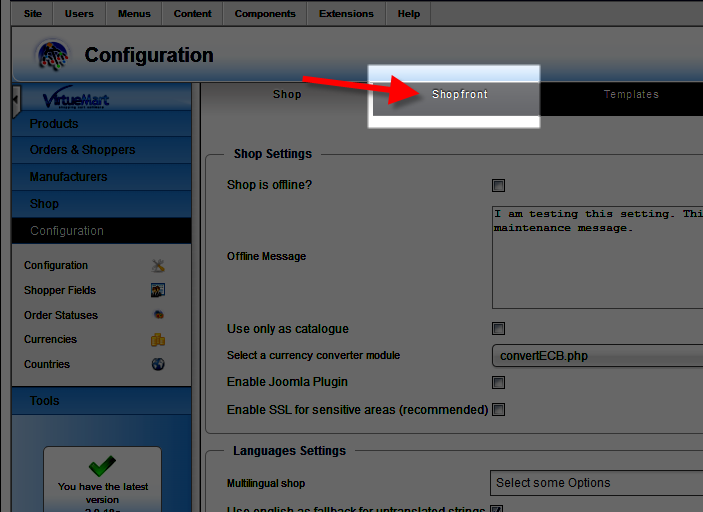
Task: Open the currency converter module dropdown
Action: 596,356
